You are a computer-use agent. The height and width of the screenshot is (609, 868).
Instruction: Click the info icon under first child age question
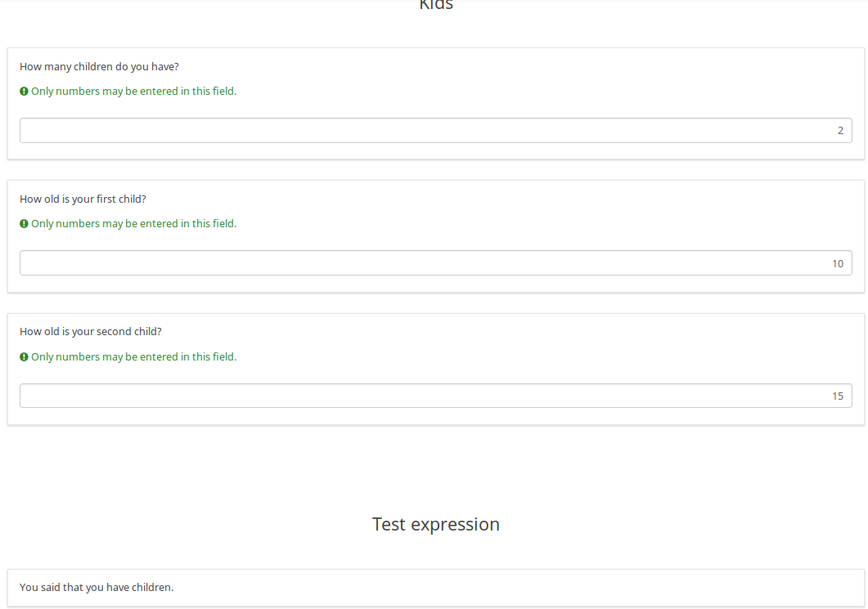24,224
